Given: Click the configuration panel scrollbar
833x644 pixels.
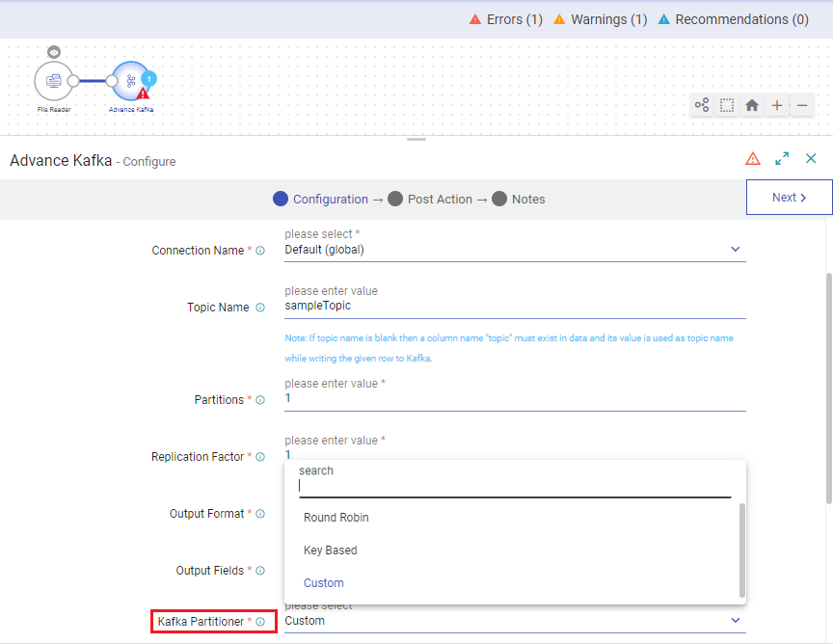Looking at the screenshot, I should pos(829,388).
